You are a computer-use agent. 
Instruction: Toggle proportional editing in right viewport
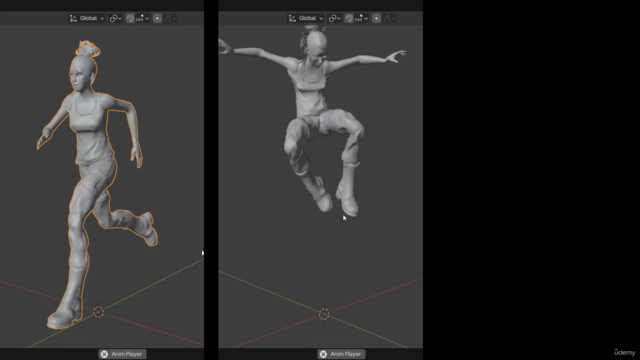[x=376, y=18]
